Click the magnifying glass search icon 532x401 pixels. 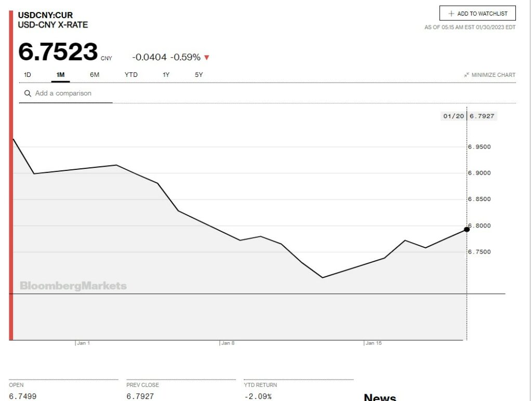tap(28, 93)
